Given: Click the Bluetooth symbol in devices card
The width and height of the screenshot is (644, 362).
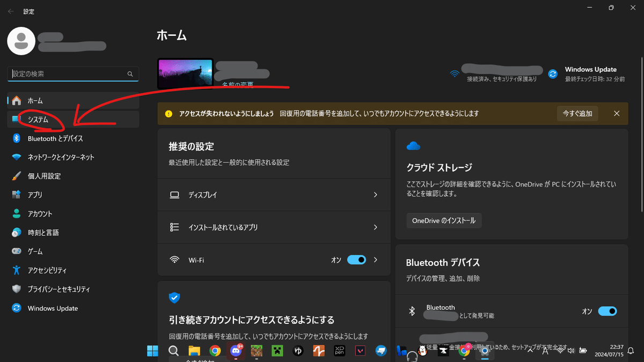Looking at the screenshot, I should click(412, 311).
